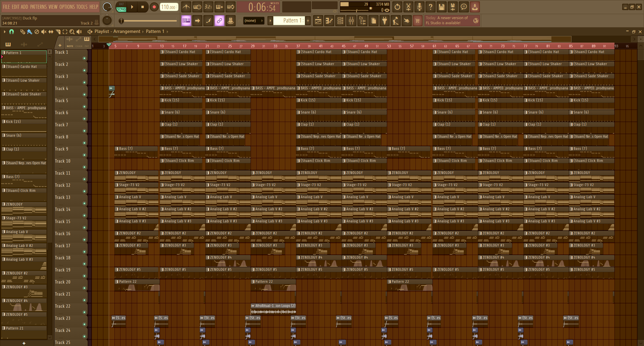
Task: Enable wait for input before playing
Action: click(x=197, y=7)
